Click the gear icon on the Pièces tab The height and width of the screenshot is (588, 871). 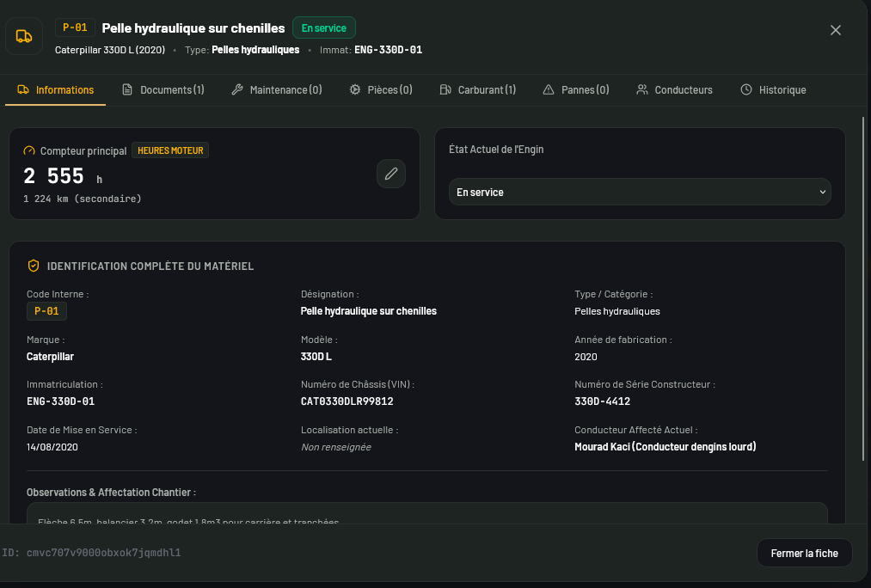point(355,90)
